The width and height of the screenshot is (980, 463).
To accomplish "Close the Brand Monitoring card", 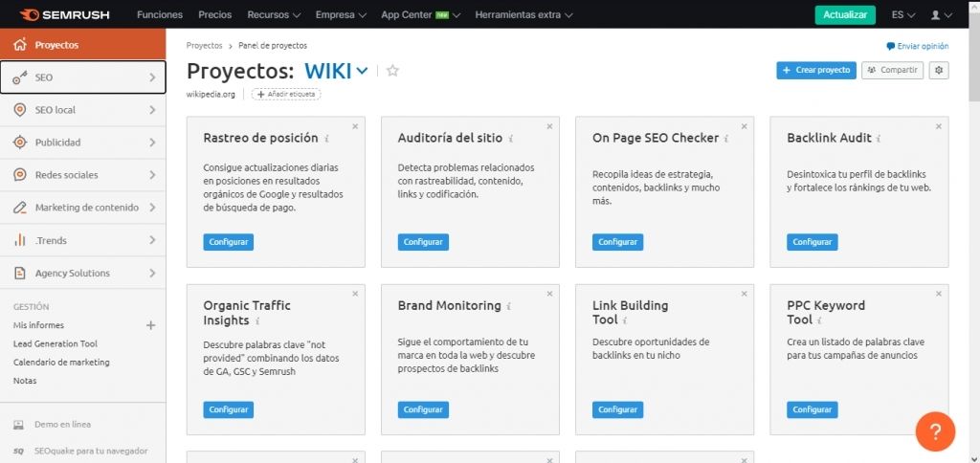I will point(549,294).
